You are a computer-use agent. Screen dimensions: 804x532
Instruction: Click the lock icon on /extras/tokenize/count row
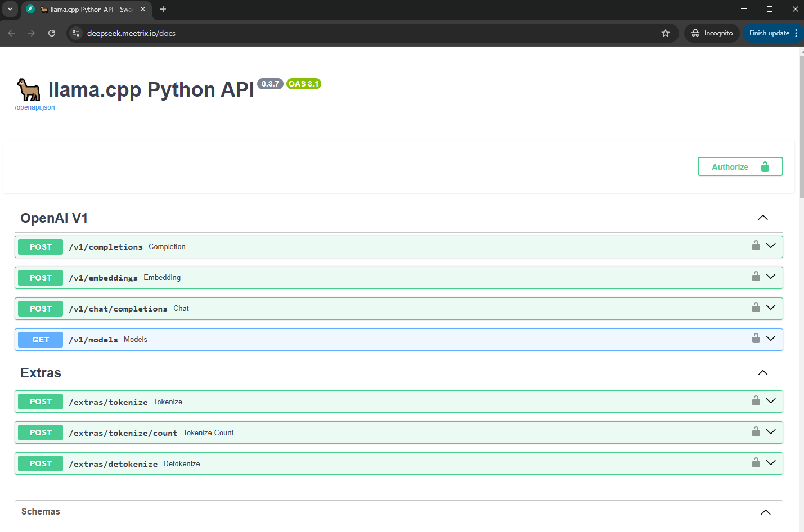tap(756, 431)
